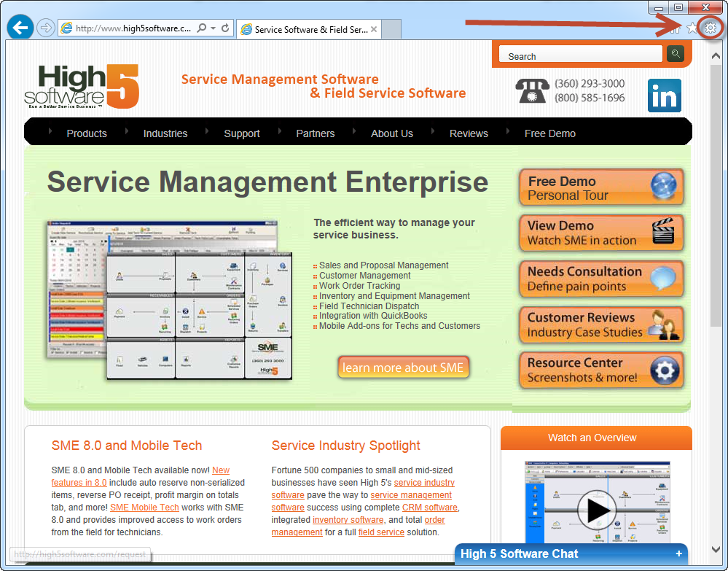Open the About Us menu
728x571 pixels.
pos(392,133)
